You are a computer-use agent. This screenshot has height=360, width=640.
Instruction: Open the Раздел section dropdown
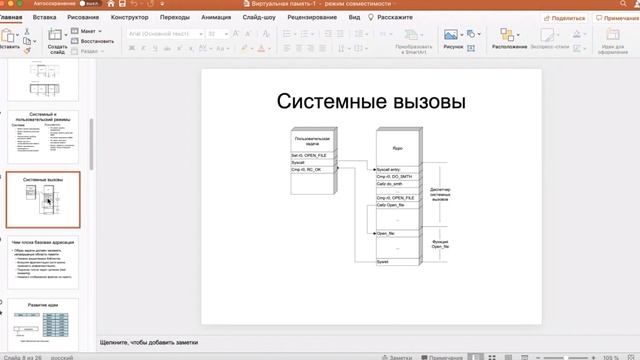click(88, 51)
